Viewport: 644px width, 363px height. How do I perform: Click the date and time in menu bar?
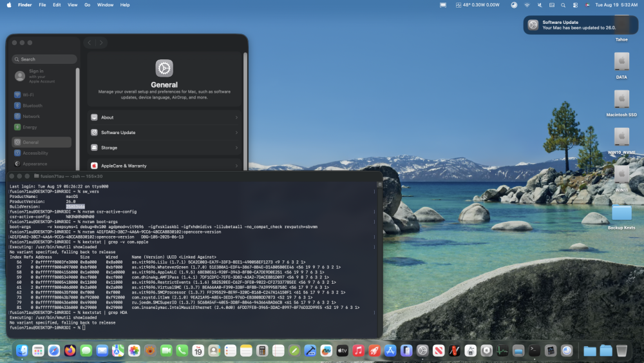[x=616, y=5]
